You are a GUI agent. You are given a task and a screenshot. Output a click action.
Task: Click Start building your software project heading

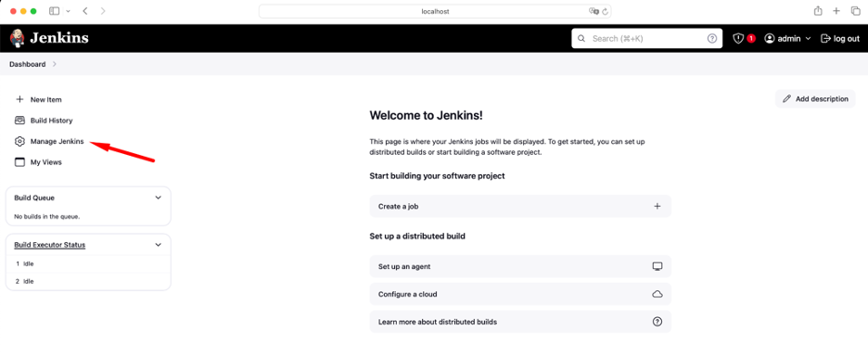tap(438, 176)
